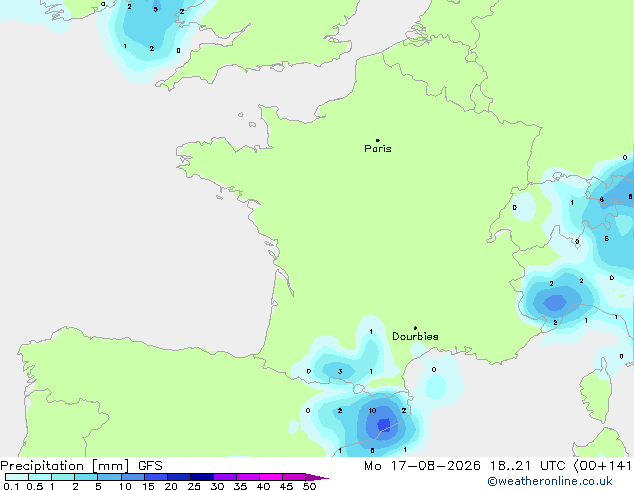Pick the 5–10 mm legend color swatch
The height and width of the screenshot is (490, 634).
point(109,477)
